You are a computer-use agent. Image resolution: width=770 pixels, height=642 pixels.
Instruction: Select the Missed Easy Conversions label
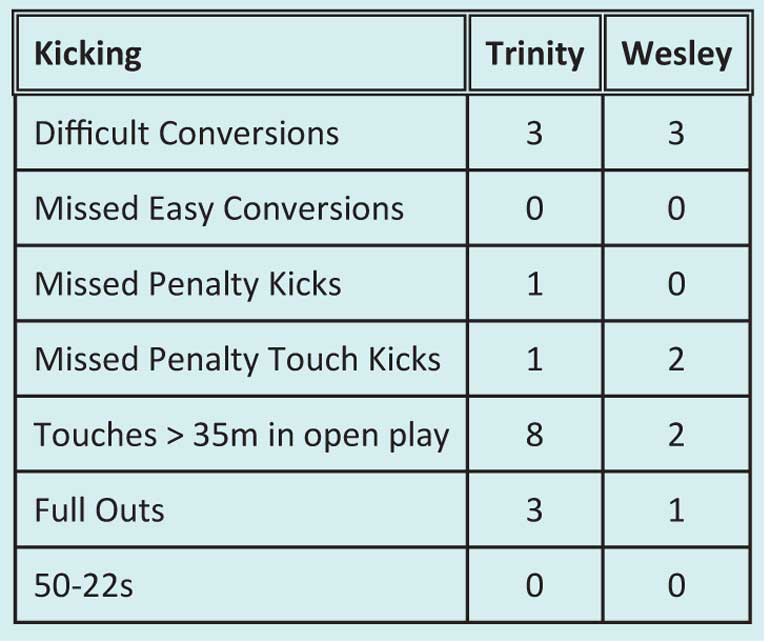[x=219, y=209]
